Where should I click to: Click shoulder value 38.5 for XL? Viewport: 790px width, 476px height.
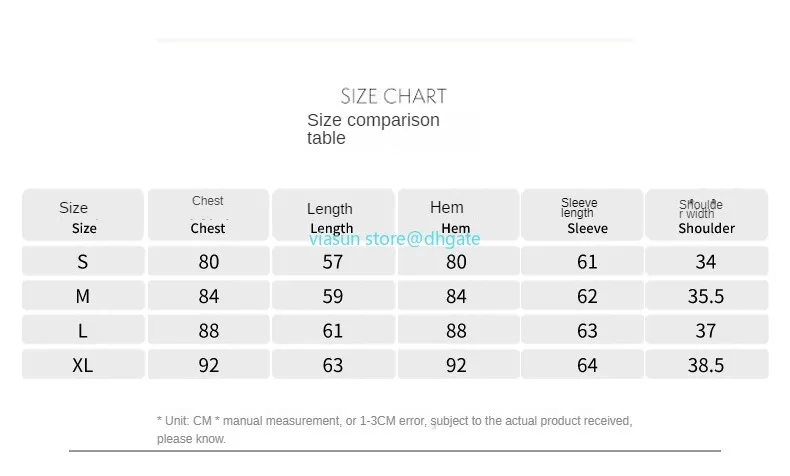click(706, 365)
